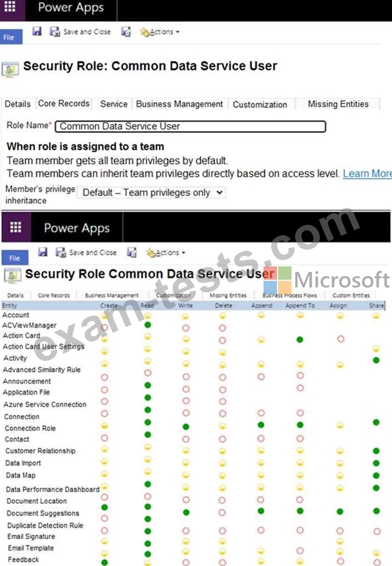Screen dimensions: 392x566
Task: Toggle the Document Suggestions Assign privilege circle
Action: [x=340, y=511]
